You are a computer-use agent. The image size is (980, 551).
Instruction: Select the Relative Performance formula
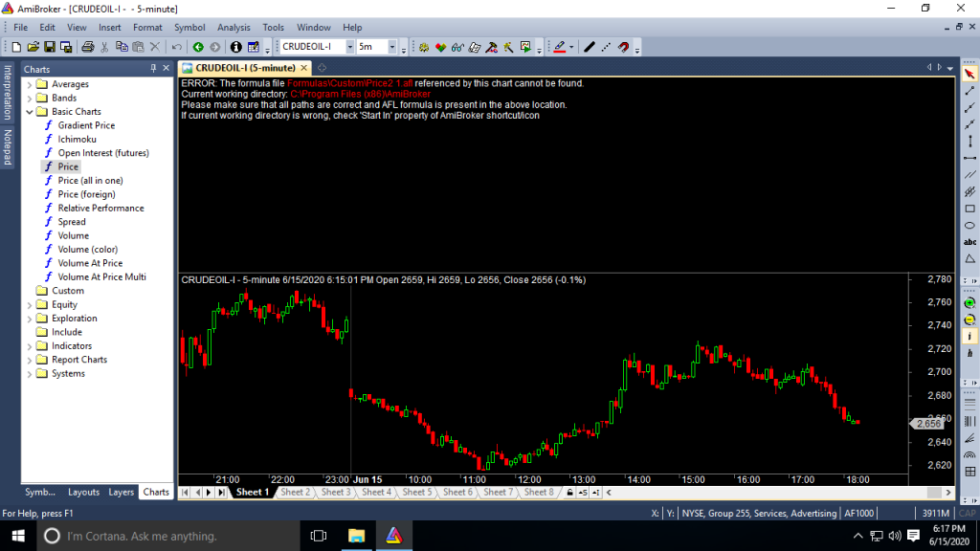coord(100,208)
